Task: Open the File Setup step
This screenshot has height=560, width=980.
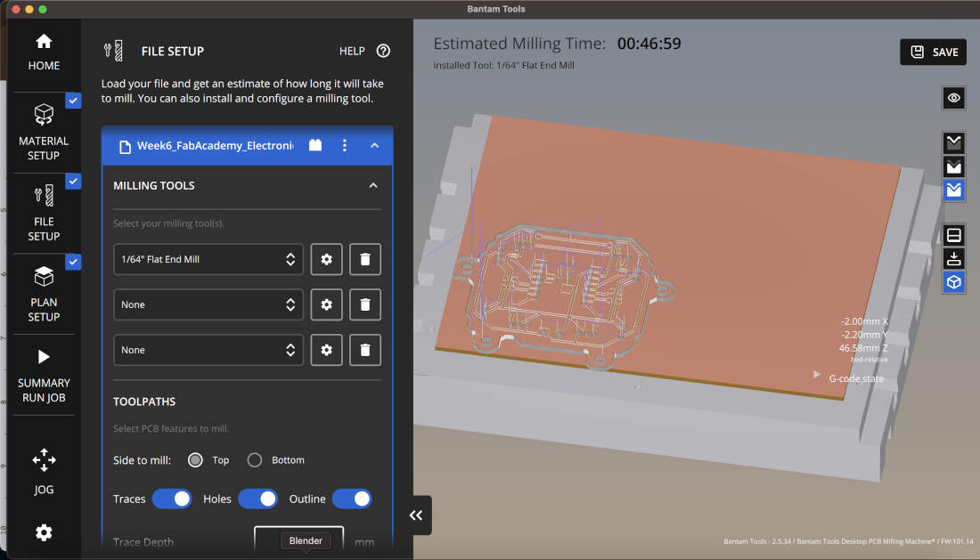Action: coord(44,214)
